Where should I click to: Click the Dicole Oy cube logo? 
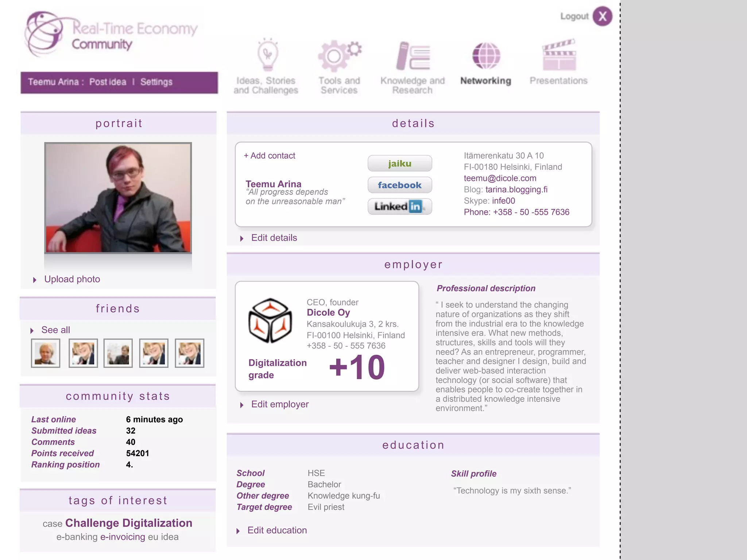(270, 320)
